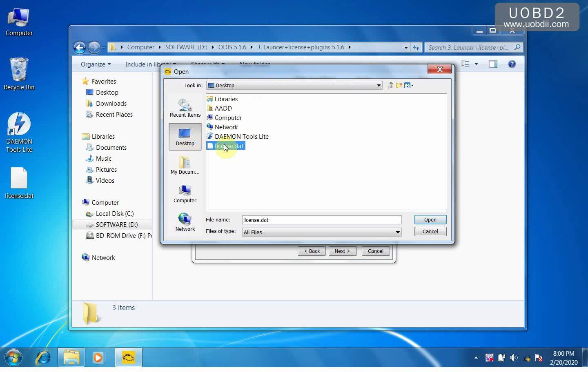
Task: Open Downloads in the Favorites list
Action: [x=111, y=103]
